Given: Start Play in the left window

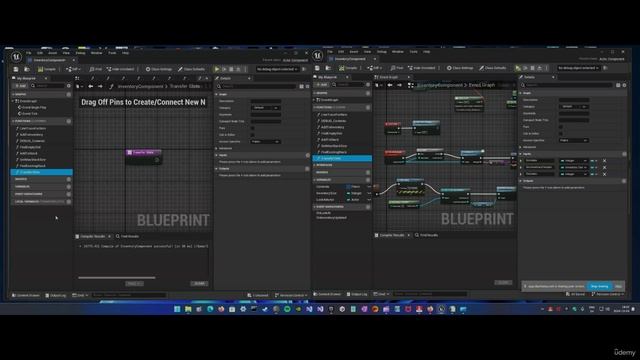Looking at the screenshot, I should click(217, 69).
